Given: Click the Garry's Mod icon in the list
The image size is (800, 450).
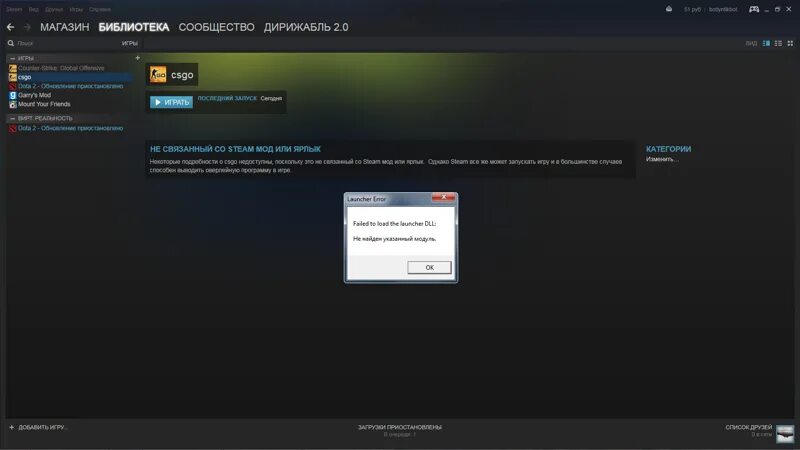Looking at the screenshot, I should pos(13,95).
